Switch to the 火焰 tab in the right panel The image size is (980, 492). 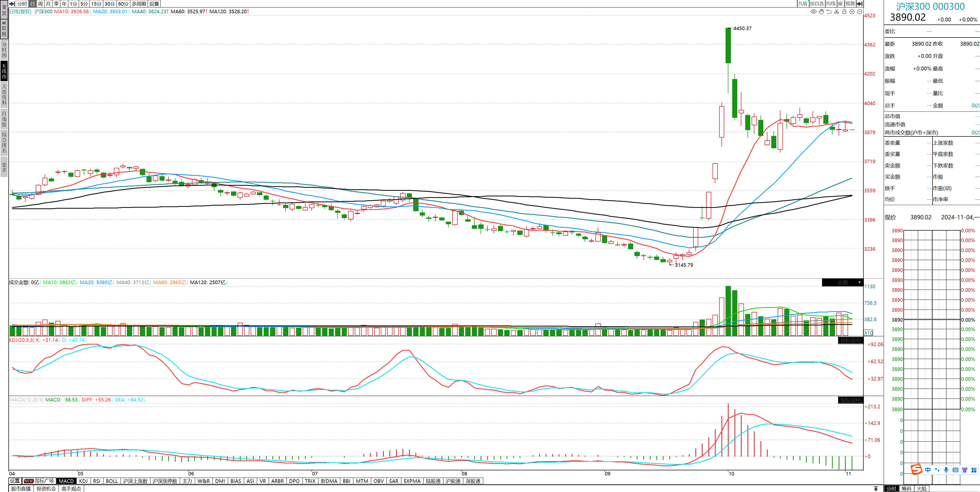[922, 489]
